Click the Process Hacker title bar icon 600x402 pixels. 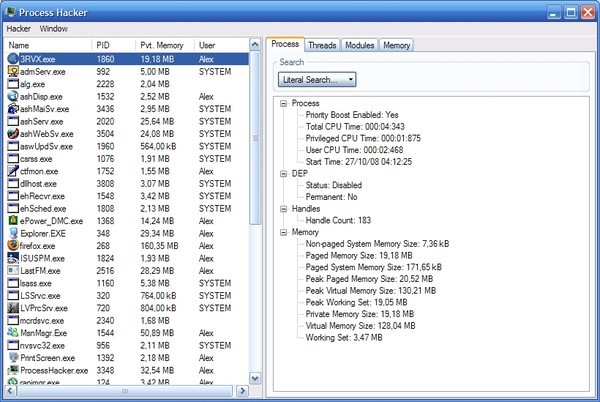[11, 11]
